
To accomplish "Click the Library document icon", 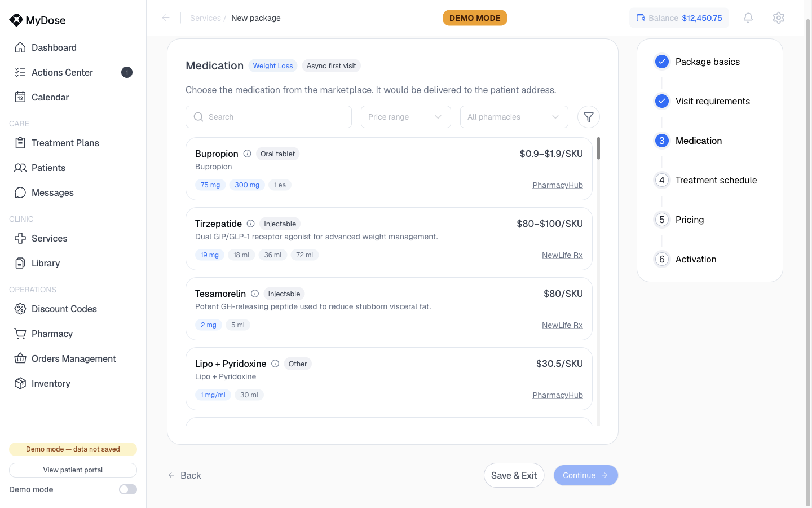I will pos(20,263).
